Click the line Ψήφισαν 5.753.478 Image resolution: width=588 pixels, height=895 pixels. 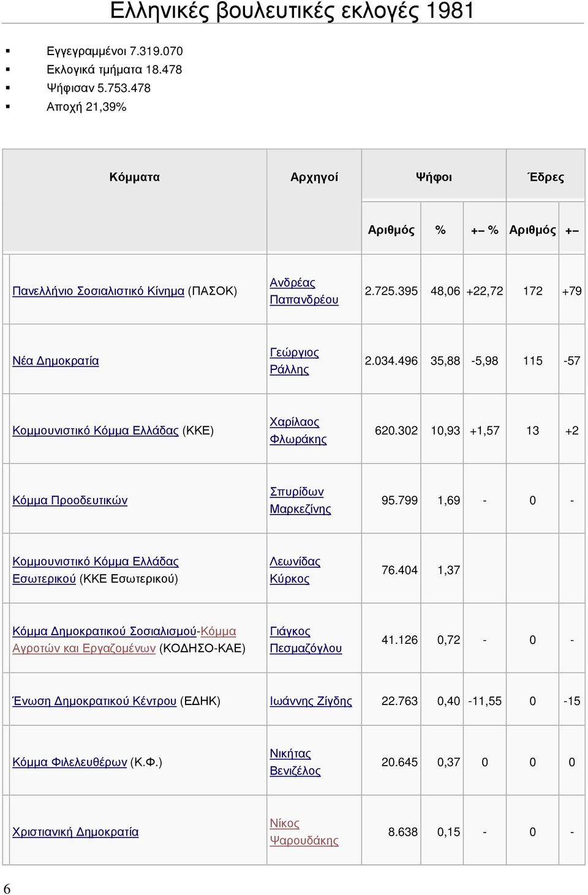99,88
